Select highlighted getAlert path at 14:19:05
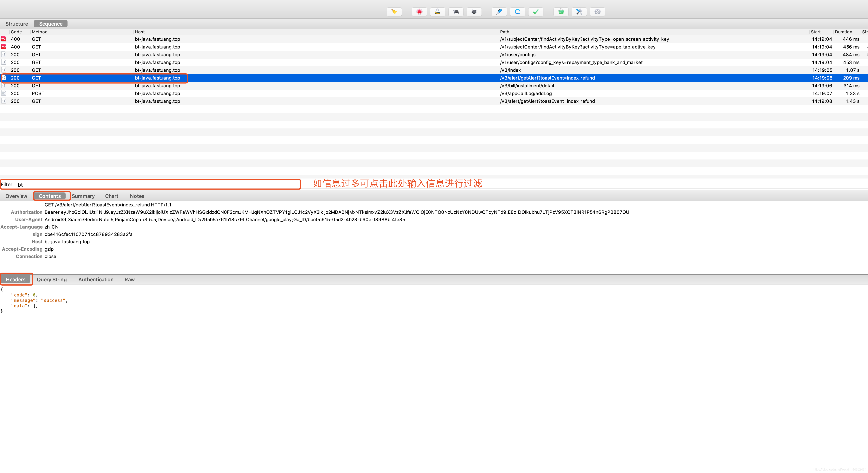Viewport: 868px width, 473px height. (x=547, y=78)
